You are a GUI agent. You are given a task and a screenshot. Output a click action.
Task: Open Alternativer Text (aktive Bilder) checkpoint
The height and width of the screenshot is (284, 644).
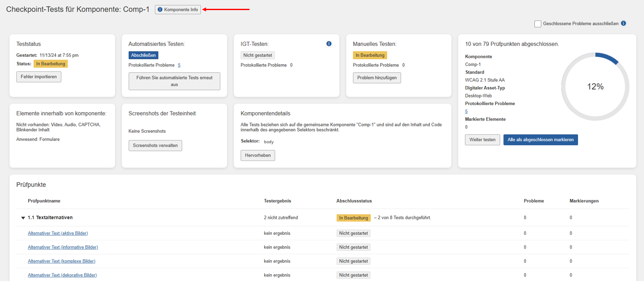[58, 233]
